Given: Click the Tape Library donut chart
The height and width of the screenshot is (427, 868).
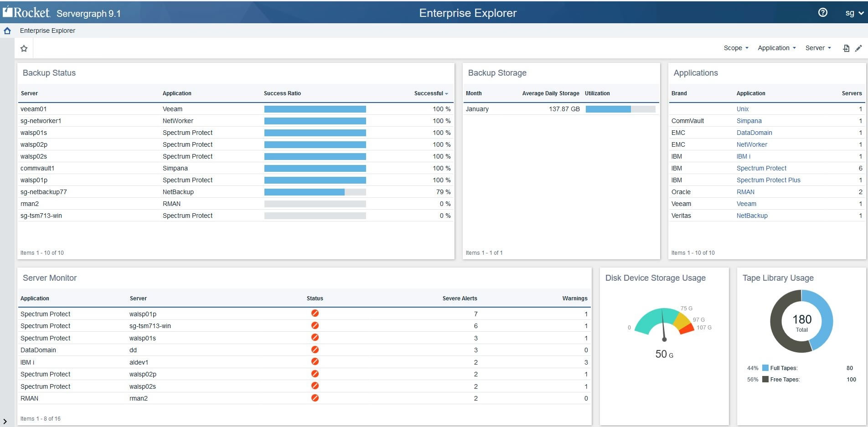Looking at the screenshot, I should click(x=801, y=321).
